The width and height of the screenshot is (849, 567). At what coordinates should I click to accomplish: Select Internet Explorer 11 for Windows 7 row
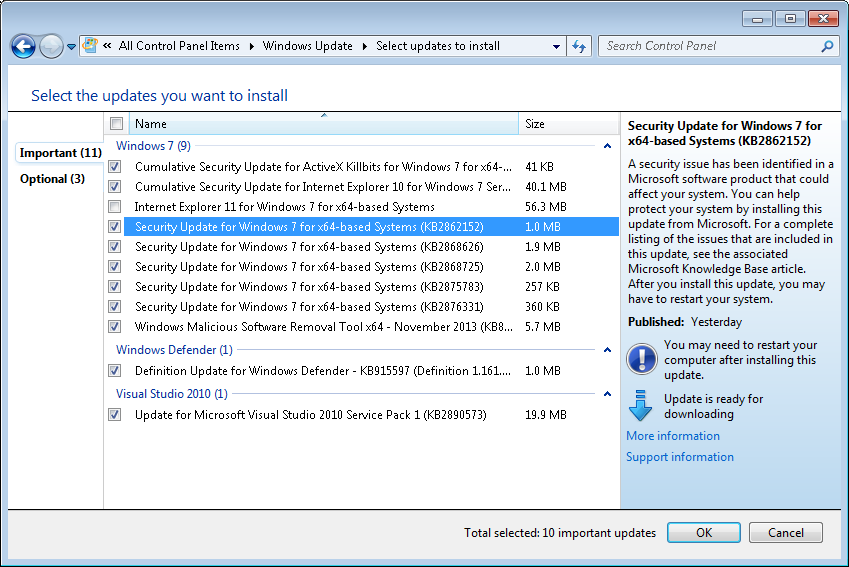(x=371, y=206)
